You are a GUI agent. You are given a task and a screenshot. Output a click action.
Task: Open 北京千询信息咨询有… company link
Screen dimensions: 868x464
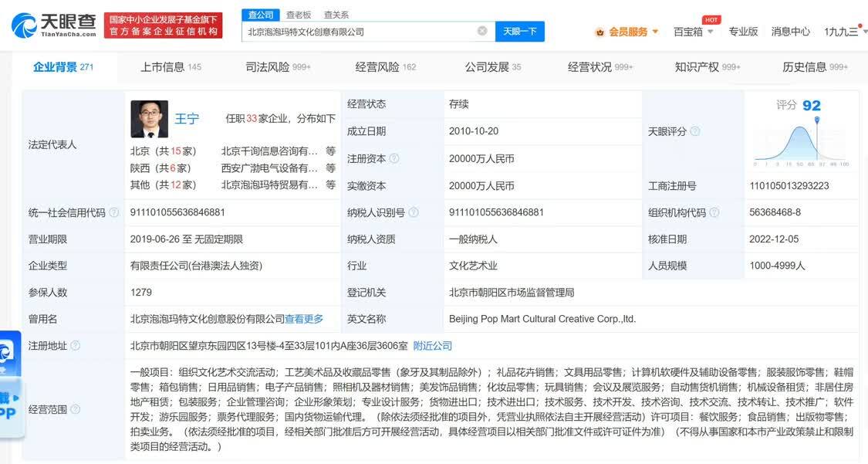point(269,151)
